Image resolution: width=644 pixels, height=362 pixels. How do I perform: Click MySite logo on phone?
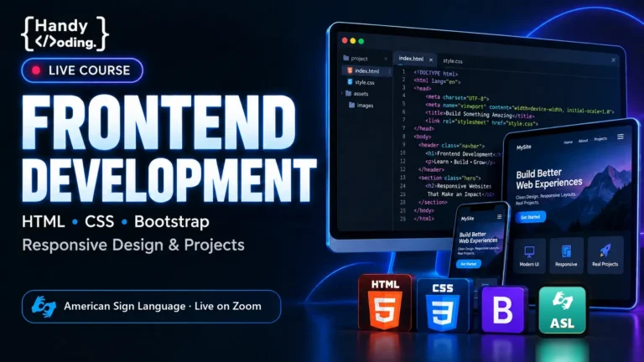(x=467, y=219)
